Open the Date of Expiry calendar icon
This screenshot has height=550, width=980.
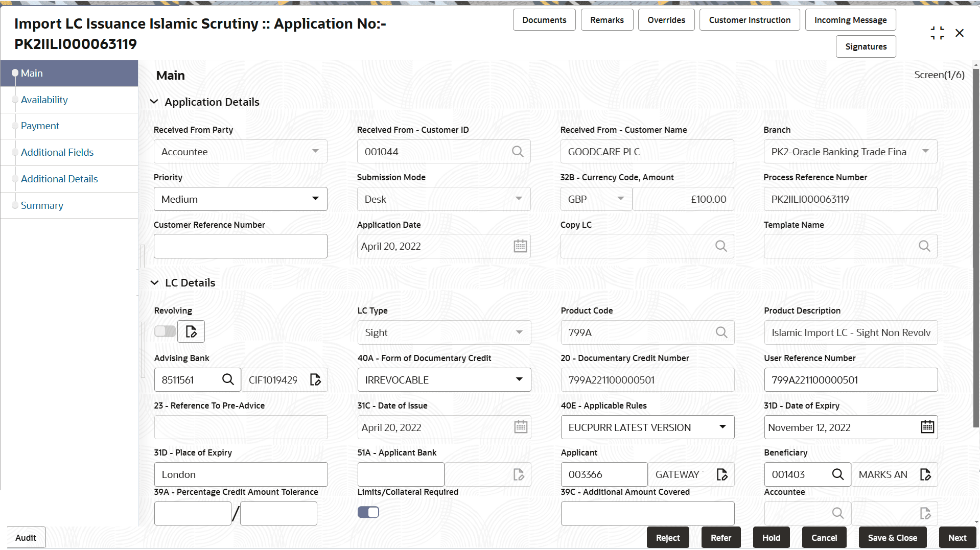927,427
